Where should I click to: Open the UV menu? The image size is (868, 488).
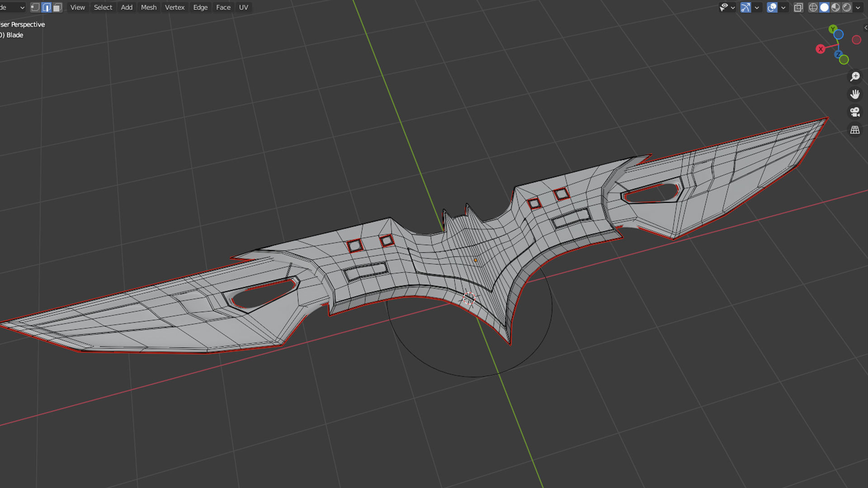[x=244, y=7]
